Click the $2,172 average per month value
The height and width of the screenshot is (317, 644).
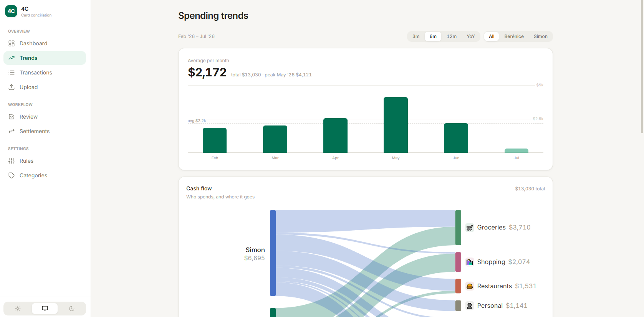click(207, 72)
